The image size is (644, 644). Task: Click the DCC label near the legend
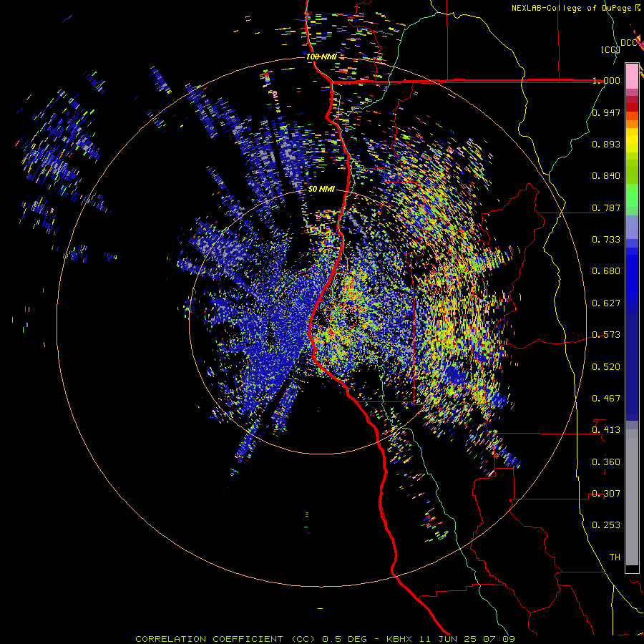pos(629,43)
